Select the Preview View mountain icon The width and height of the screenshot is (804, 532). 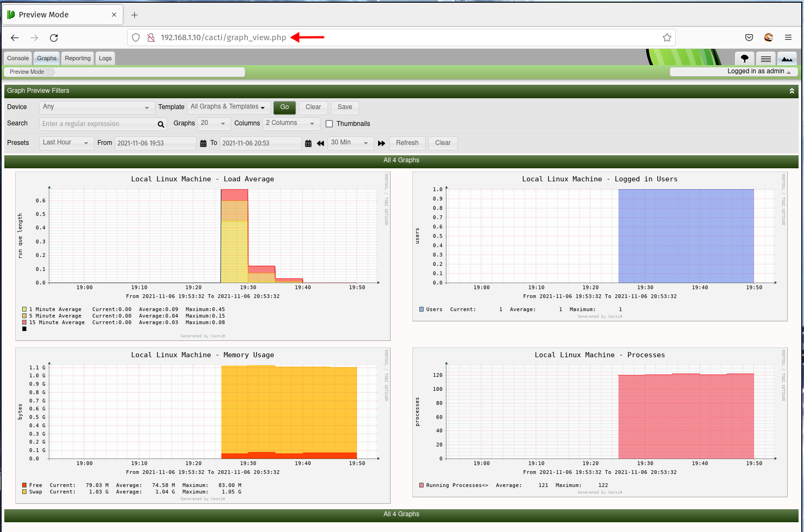787,59
